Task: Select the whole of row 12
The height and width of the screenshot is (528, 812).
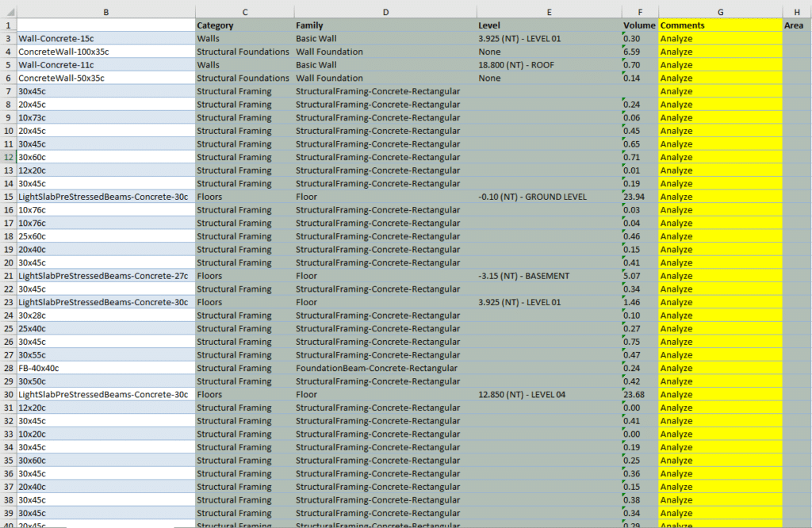Action: tap(8, 157)
